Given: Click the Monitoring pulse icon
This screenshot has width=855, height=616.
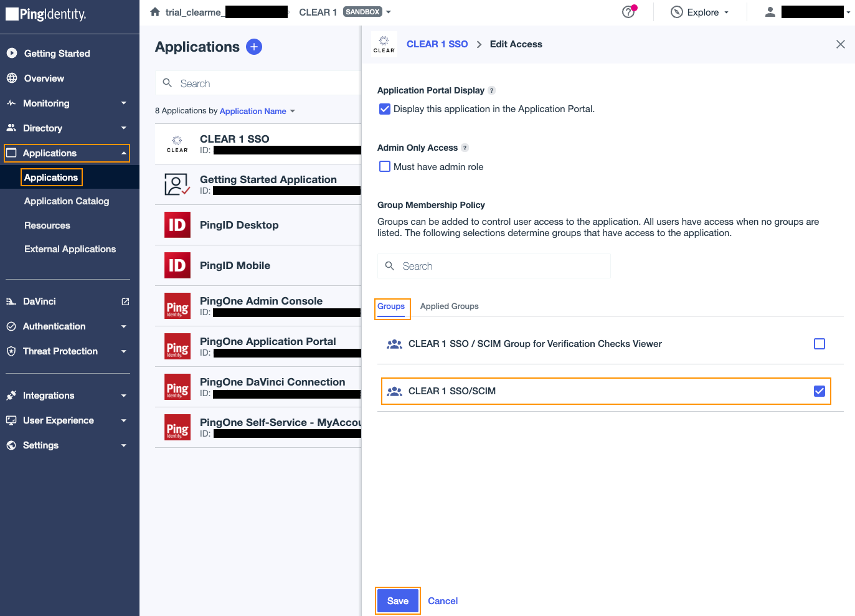Looking at the screenshot, I should pyautogui.click(x=11, y=103).
